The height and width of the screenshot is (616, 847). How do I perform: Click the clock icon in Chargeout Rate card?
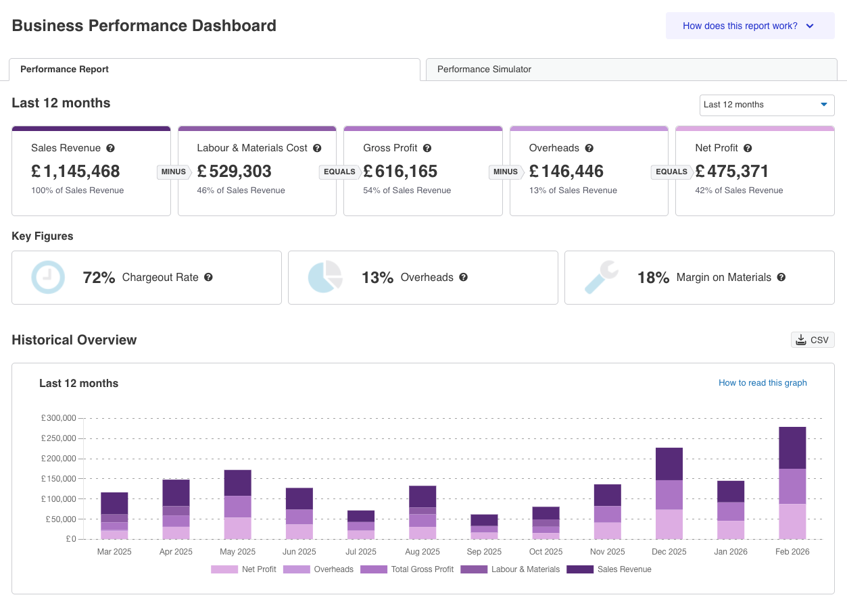coord(48,277)
